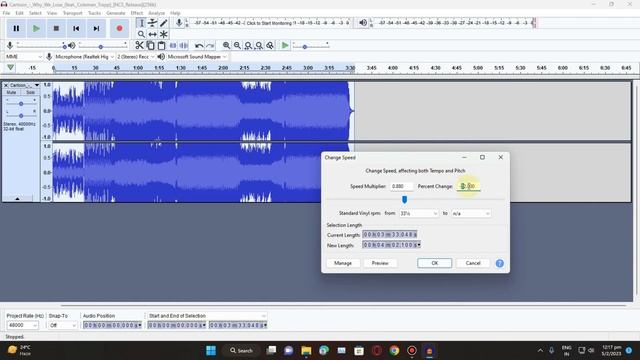Screen dimensions: 640x360
Task: Close the Cartoon track with X
Action: pyautogui.click(x=6, y=85)
